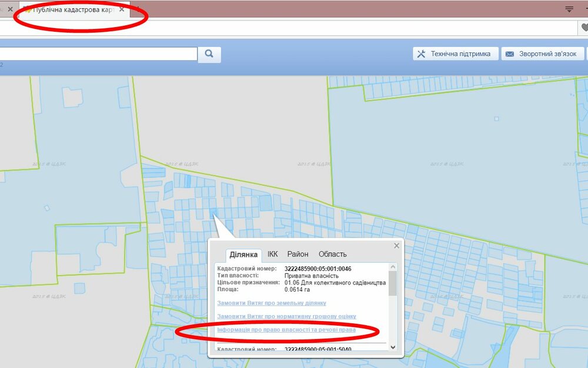The height and width of the screenshot is (368, 588).
Task: Select text 01.06 Для колективного садівництва
Action: [x=335, y=283]
